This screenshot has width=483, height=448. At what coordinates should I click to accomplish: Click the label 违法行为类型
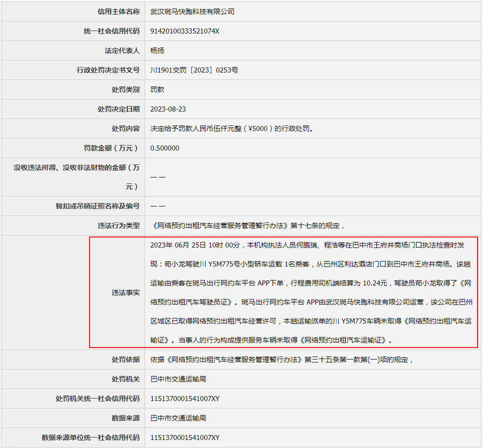[x=119, y=226]
